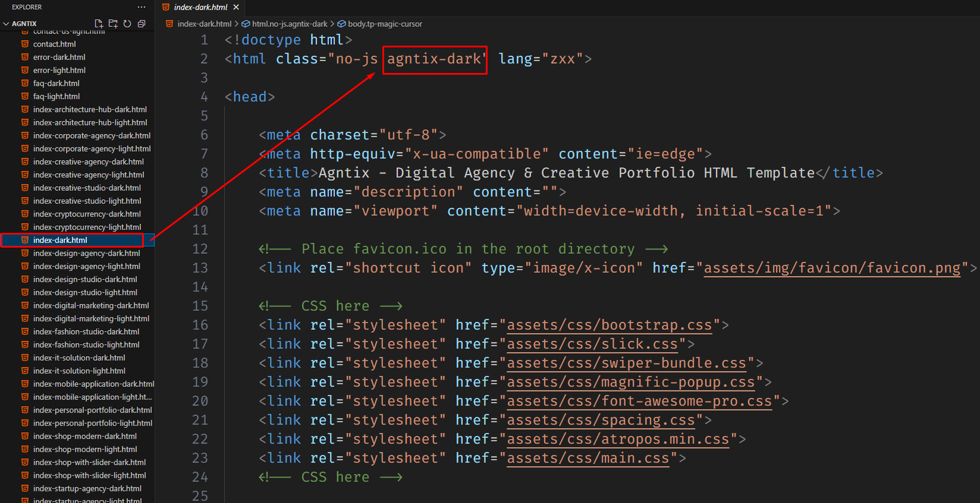Open index-design-agency-light.html
Screen dimensions: 980x503
[86, 266]
